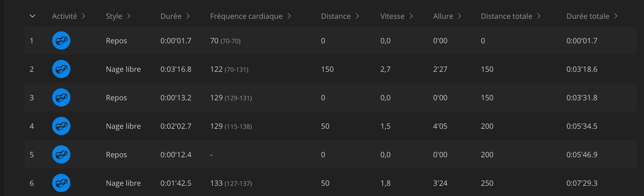Screen dimensions: 644x196
Task: Select the swim icon in row 3
Action: 61,97
